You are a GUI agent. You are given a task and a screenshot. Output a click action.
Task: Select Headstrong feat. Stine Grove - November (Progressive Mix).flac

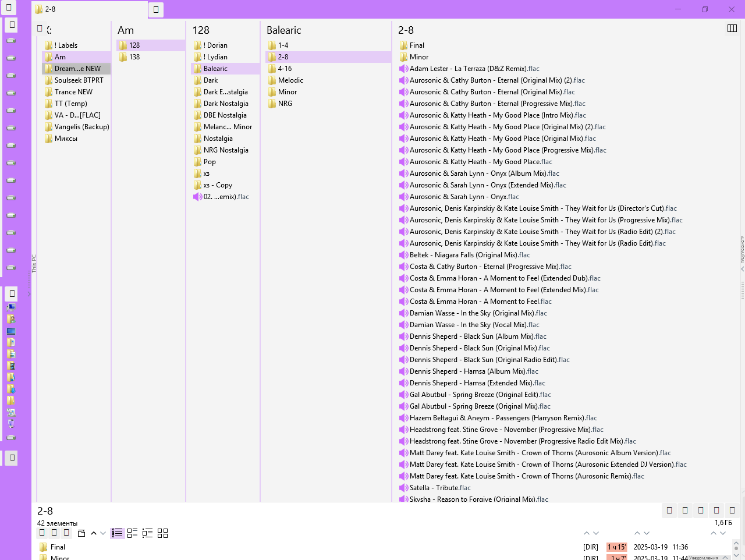click(506, 430)
